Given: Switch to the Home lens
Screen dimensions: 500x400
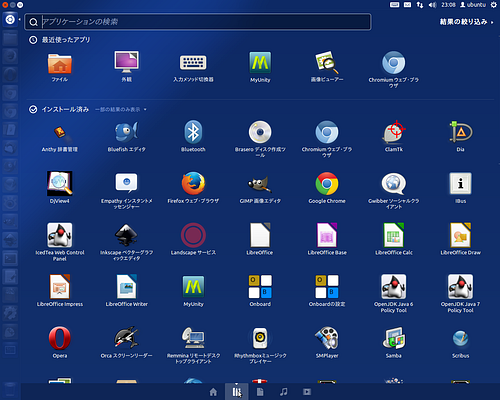Looking at the screenshot, I should click(x=213, y=392).
